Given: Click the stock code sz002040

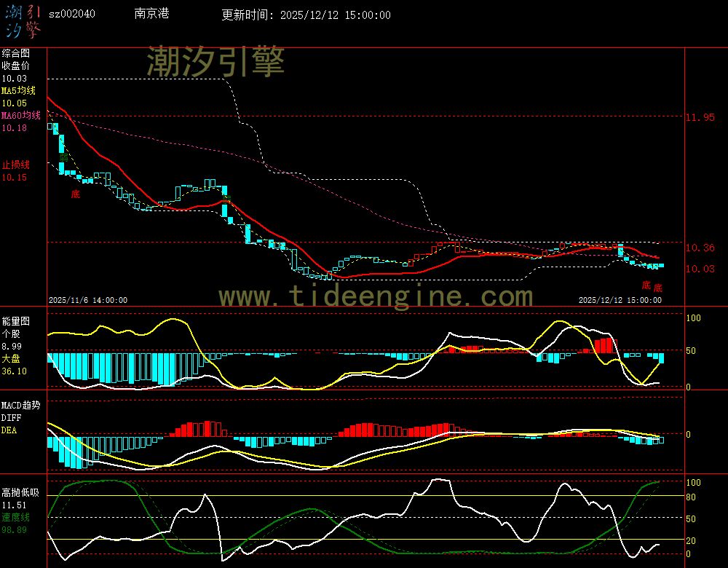Looking at the screenshot, I should point(71,14).
